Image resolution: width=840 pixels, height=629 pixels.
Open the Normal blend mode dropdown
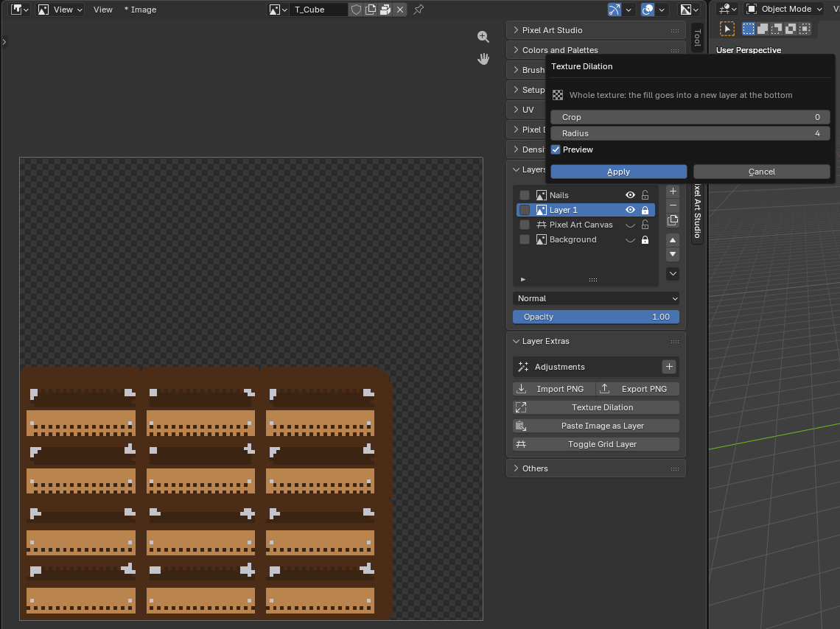click(x=595, y=299)
